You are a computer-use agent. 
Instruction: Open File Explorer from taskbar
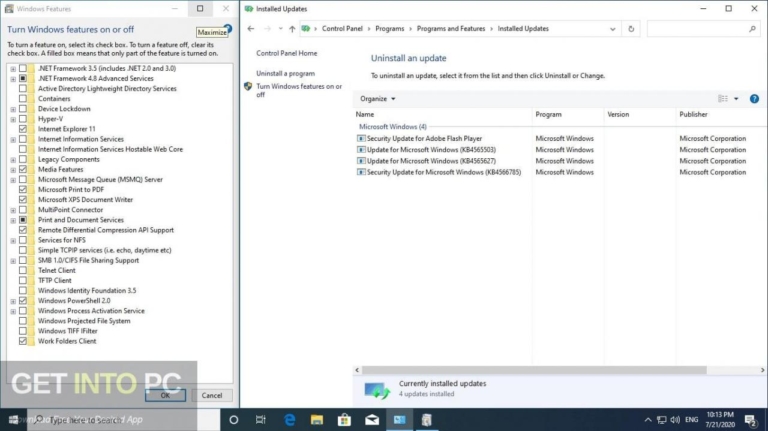click(x=317, y=420)
